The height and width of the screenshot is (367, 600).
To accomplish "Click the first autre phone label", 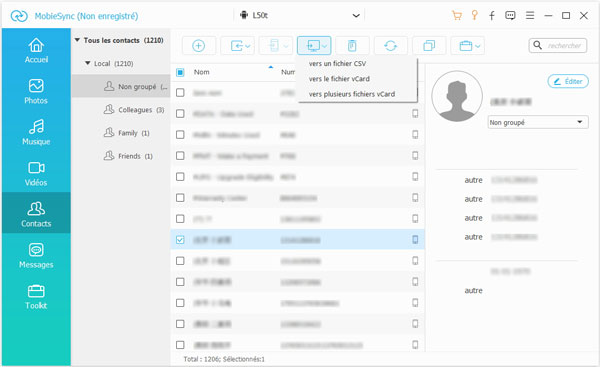I will 473,180.
